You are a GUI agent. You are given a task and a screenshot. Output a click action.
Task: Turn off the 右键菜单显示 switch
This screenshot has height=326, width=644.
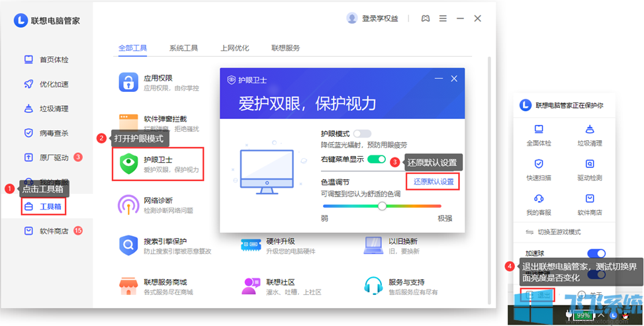point(377,159)
